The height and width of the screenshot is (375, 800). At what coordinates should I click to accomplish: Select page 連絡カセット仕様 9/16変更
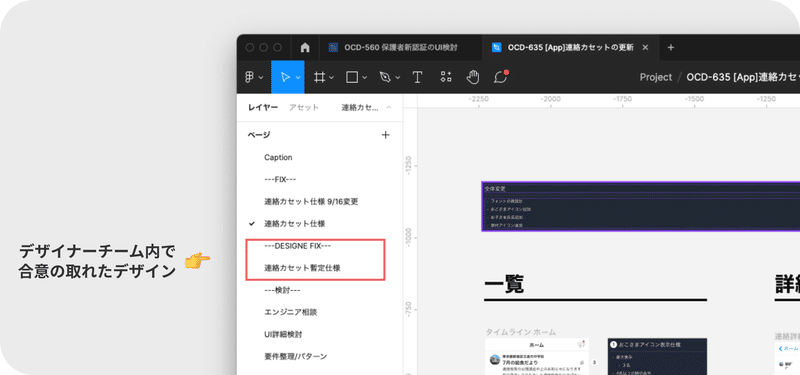pyautogui.click(x=311, y=202)
